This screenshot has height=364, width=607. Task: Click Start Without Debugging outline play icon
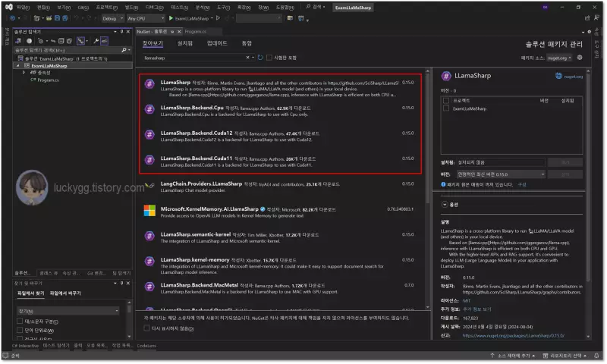click(x=219, y=18)
